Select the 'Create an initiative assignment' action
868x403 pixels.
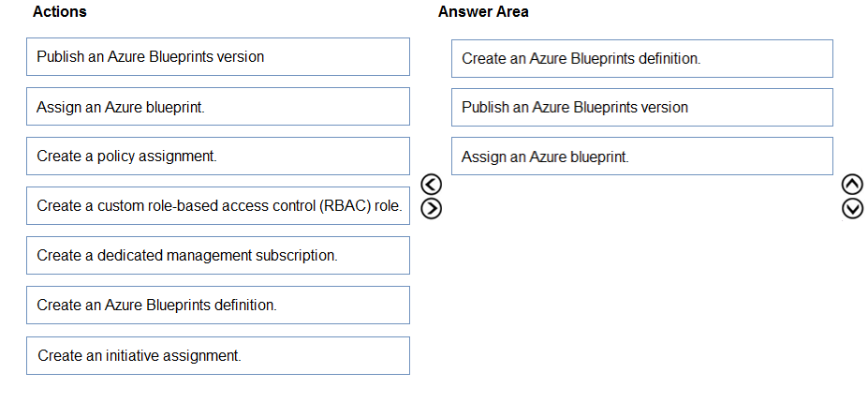point(217,356)
